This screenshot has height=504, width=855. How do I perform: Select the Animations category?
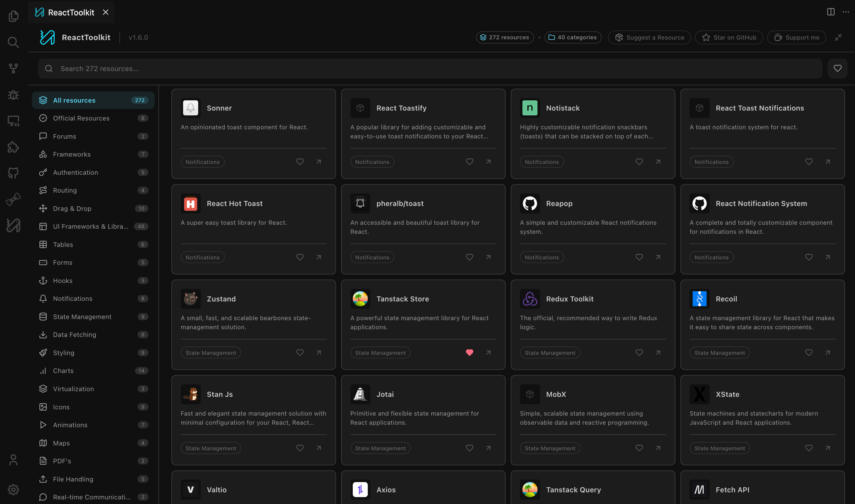click(x=93, y=425)
